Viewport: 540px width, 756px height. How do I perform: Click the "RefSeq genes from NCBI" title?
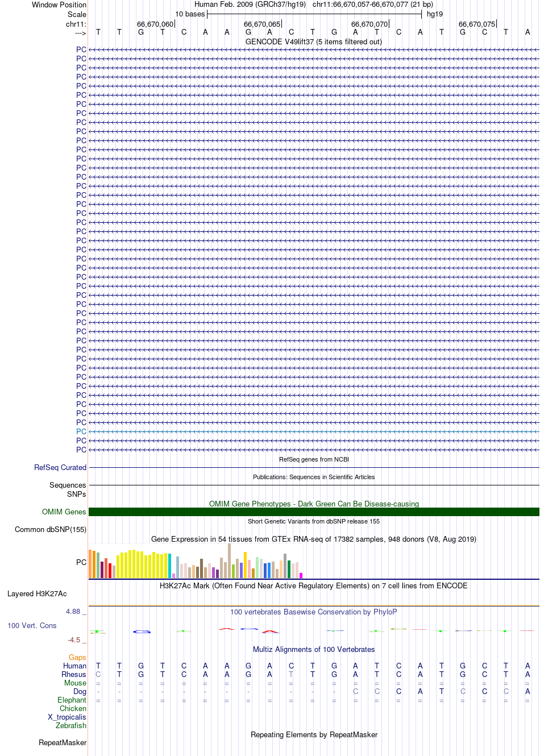tap(314, 459)
